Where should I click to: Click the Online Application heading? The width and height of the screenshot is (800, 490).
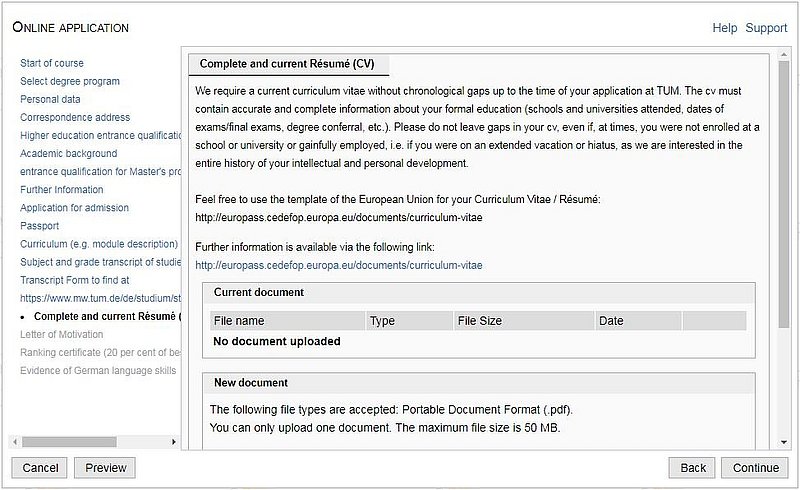click(x=70, y=28)
